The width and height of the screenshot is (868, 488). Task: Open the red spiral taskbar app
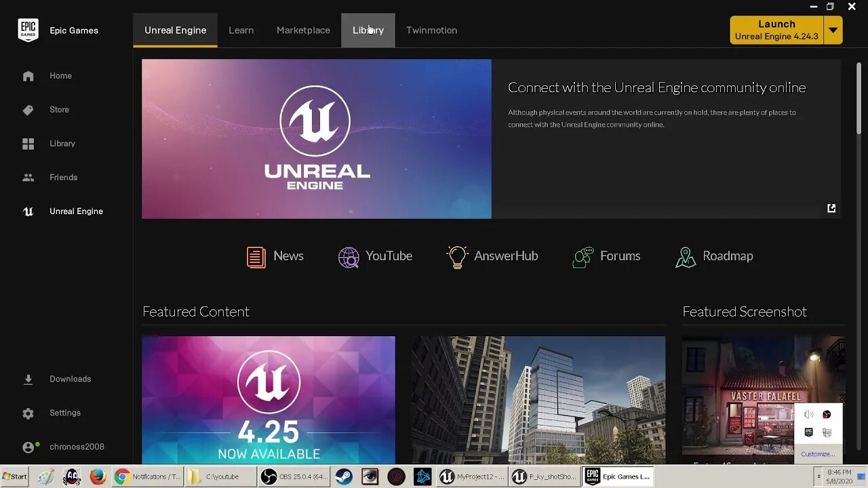point(396,476)
